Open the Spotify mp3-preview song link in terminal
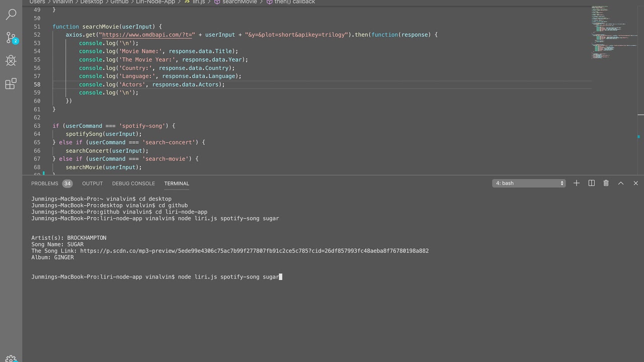Viewport: 644px width, 362px height. [x=254, y=251]
